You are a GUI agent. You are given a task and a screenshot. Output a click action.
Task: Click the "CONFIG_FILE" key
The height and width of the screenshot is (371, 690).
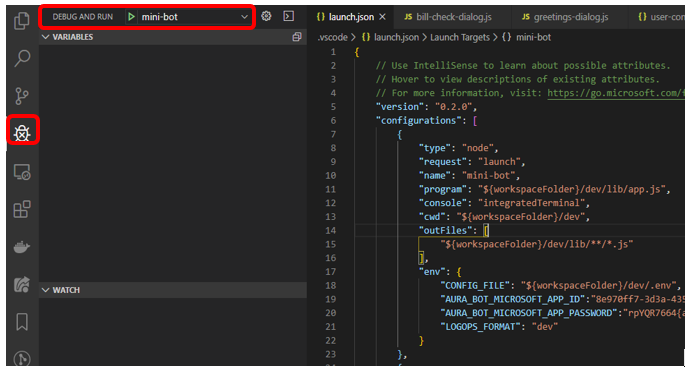coord(475,285)
